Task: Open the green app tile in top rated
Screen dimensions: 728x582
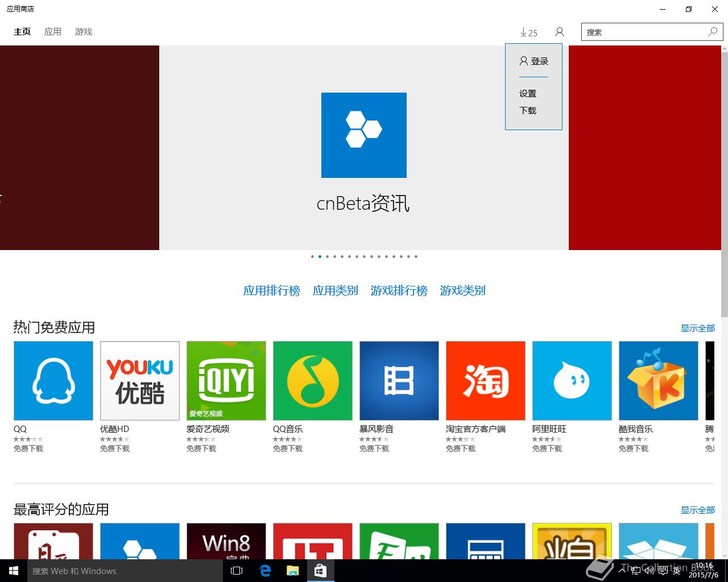Action: pyautogui.click(x=399, y=541)
